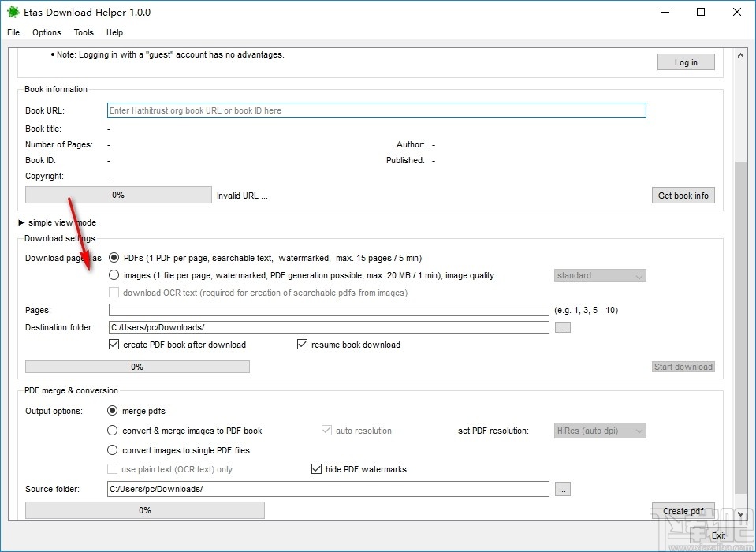Screen dimensions: 756x552
Task: Select merge pdfs output option
Action: (x=111, y=410)
